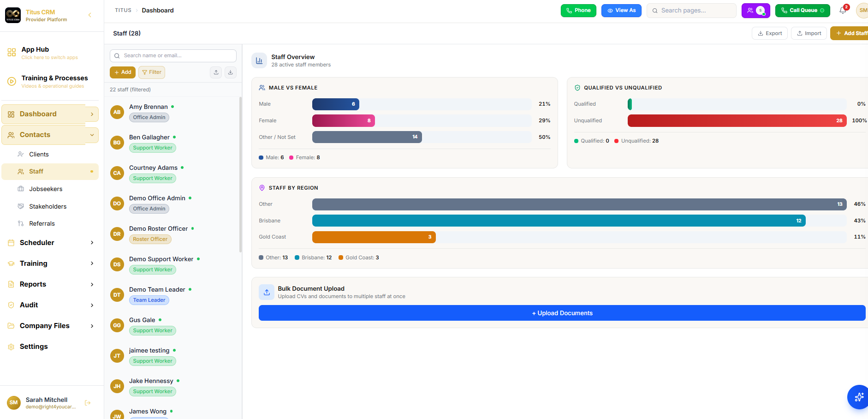Open the purple user status button
The width and height of the screenshot is (868, 419).
755,11
